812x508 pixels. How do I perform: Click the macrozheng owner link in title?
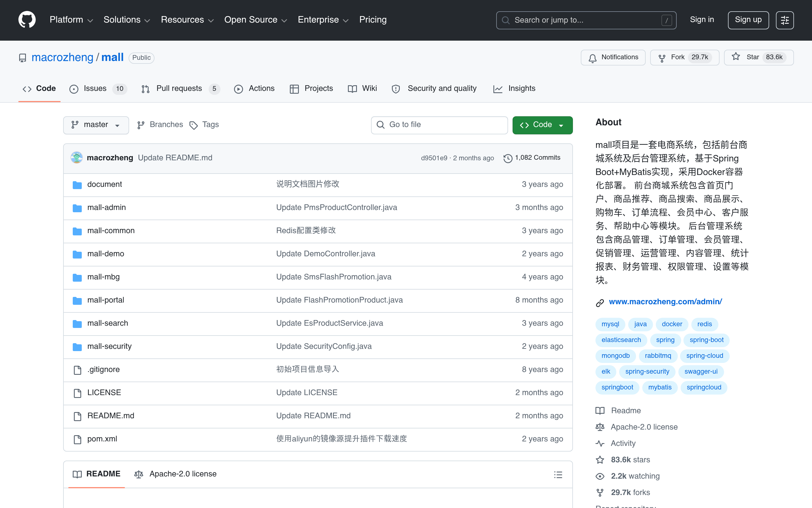coord(62,58)
